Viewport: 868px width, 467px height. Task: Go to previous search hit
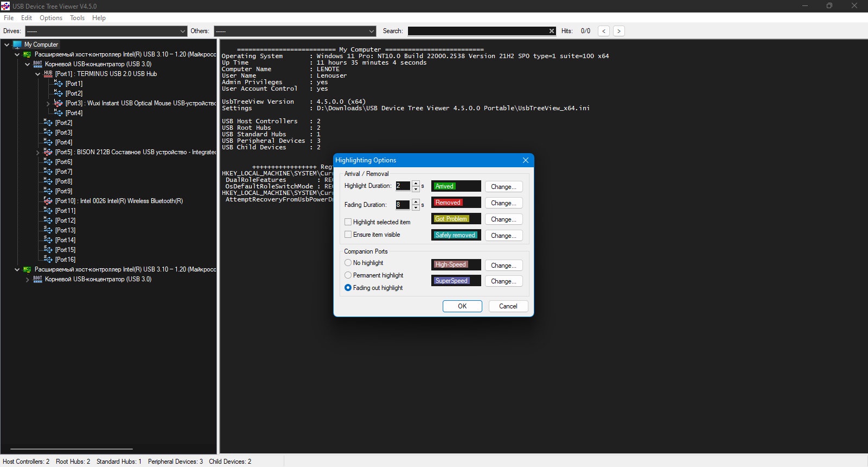(604, 31)
